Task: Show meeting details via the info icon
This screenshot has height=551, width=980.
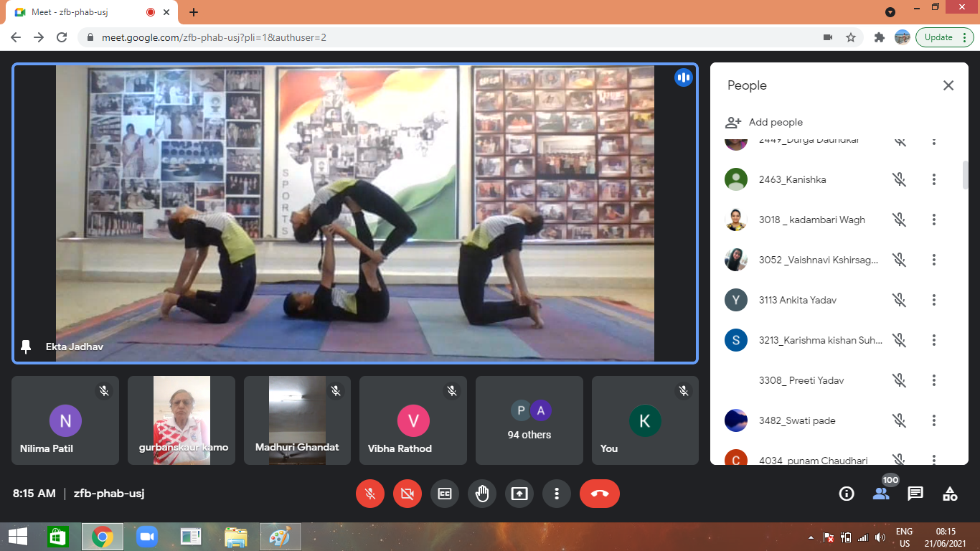Action: [846, 494]
